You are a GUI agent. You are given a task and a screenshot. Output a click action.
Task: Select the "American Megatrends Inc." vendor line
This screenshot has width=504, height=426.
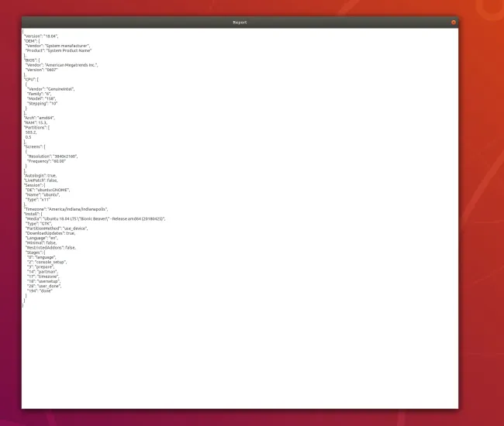pyautogui.click(x=62, y=65)
